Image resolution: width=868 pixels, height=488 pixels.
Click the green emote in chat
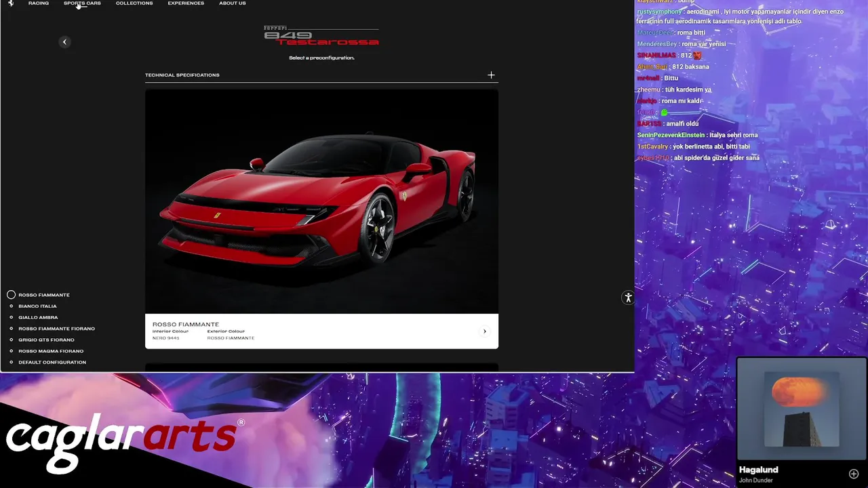(x=665, y=113)
